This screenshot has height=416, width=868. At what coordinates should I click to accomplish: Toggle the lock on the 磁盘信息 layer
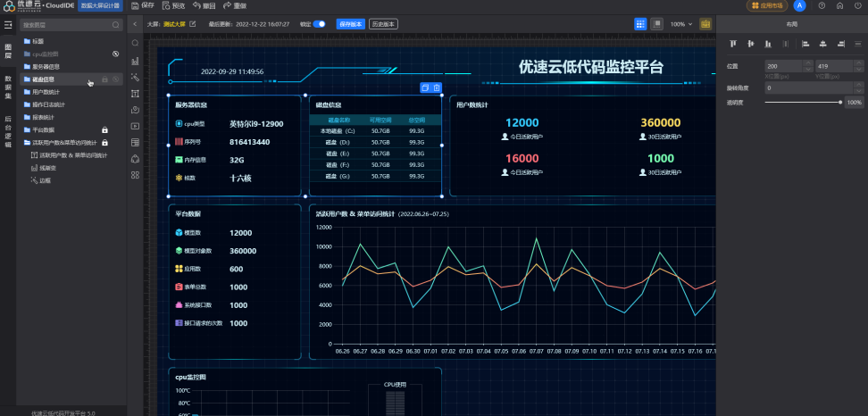coord(104,79)
